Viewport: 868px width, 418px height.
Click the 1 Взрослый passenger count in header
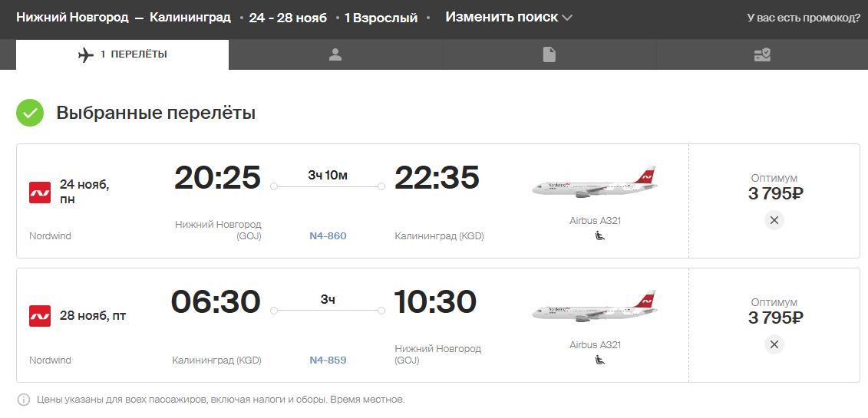tap(381, 18)
